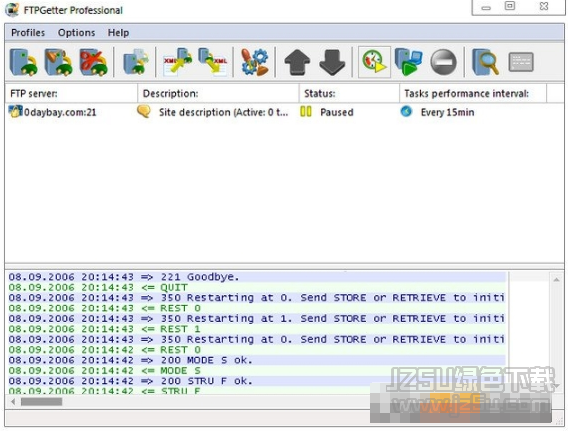
Task: Move profile up with arrow icon
Action: point(297,62)
